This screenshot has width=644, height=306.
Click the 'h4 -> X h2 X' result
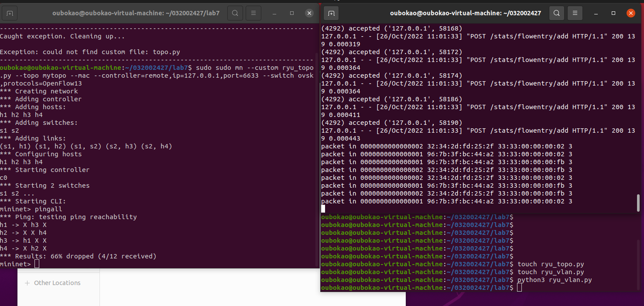click(x=23, y=248)
